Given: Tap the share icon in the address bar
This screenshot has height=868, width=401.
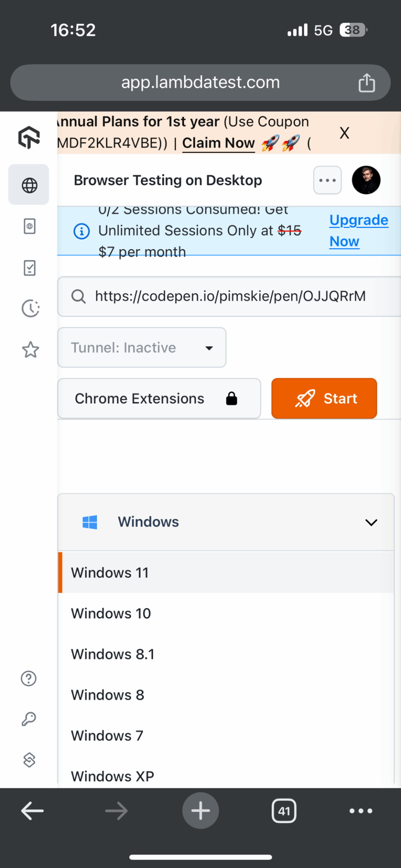Looking at the screenshot, I should [367, 83].
